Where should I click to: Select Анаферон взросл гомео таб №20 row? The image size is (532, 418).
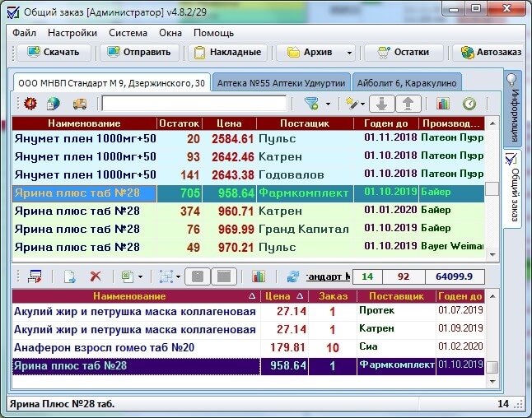[x=105, y=347]
